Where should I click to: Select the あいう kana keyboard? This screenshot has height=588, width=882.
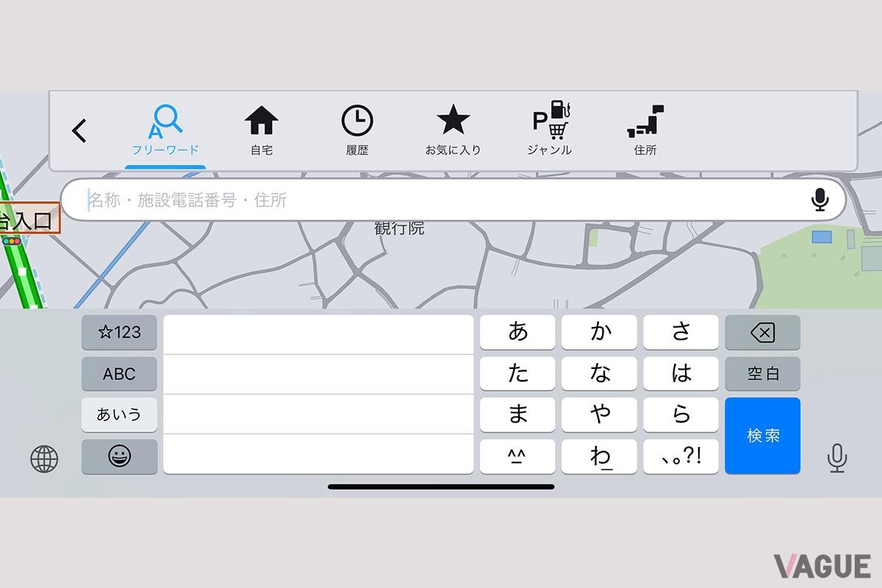pyautogui.click(x=119, y=415)
